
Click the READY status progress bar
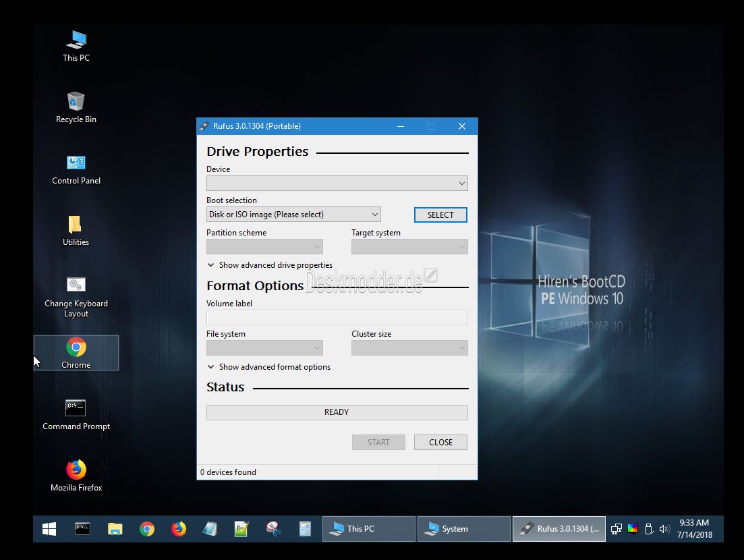(337, 412)
